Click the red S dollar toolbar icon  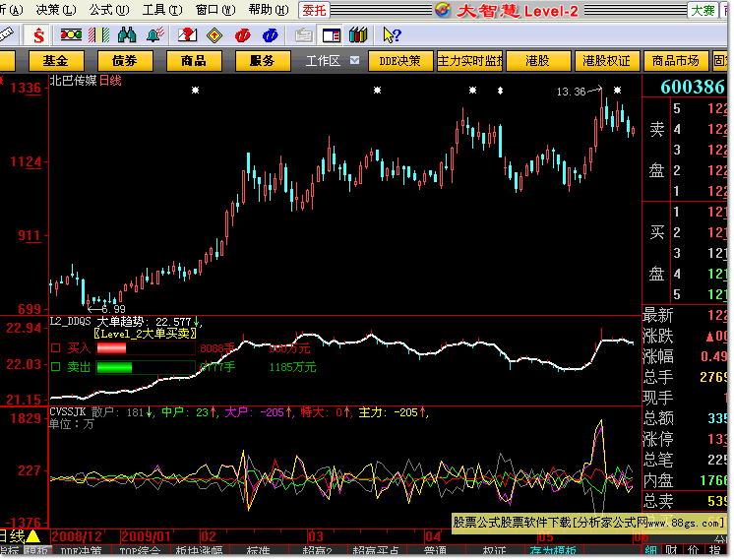(38, 35)
